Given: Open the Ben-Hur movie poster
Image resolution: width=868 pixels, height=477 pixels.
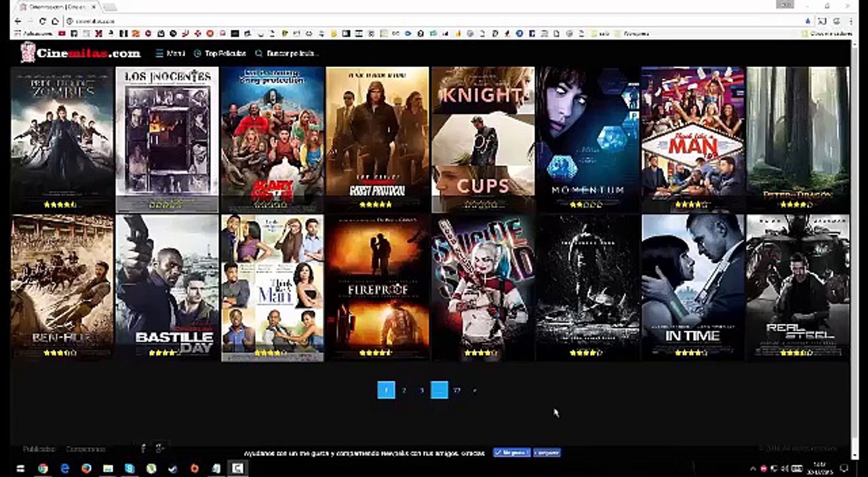Looking at the screenshot, I should point(62,288).
